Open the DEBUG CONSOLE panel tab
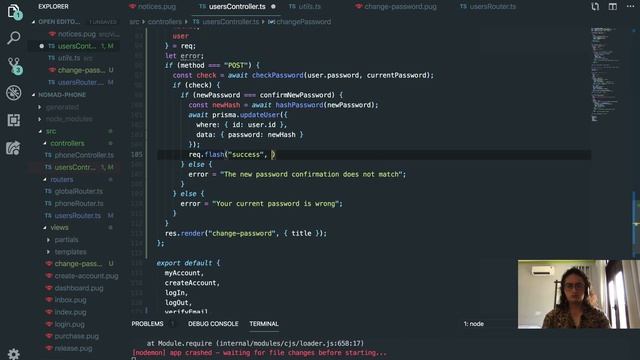This screenshot has width=640, height=360. pos(213,324)
